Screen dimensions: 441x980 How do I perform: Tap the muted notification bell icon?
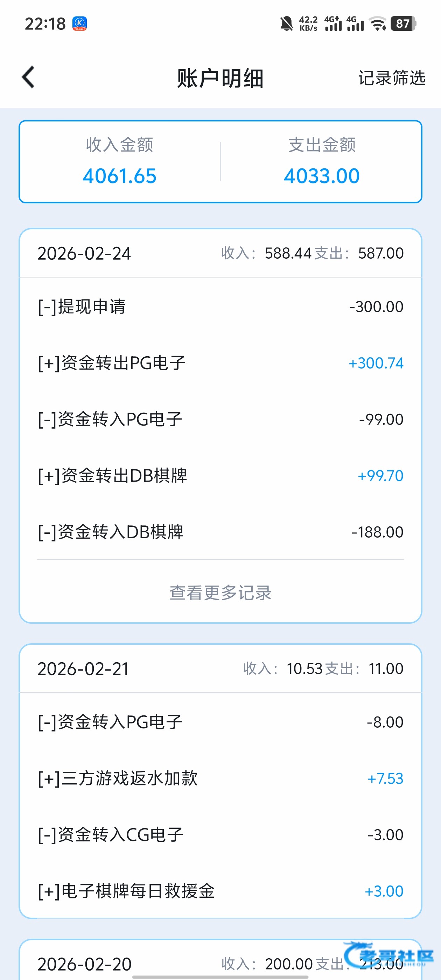point(287,23)
